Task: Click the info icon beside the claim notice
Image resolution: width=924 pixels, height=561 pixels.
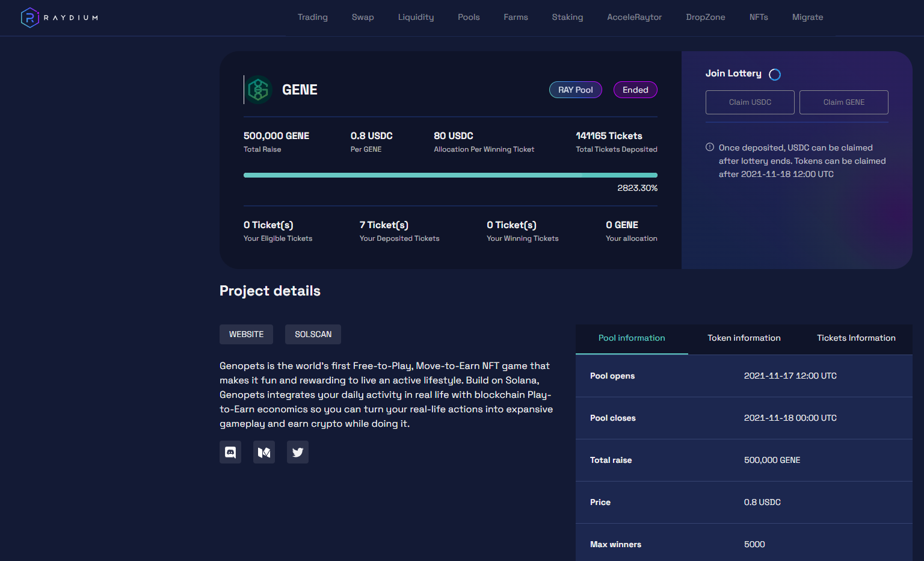Action: [710, 147]
